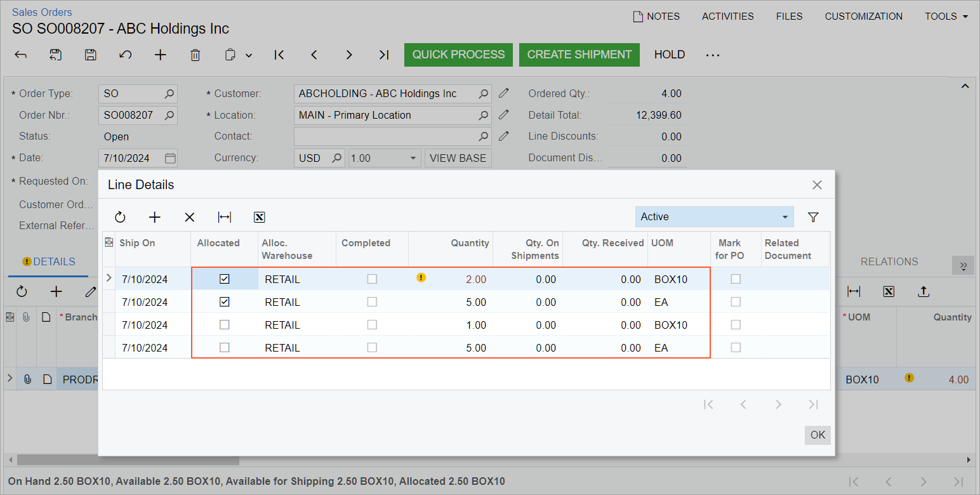Image resolution: width=980 pixels, height=495 pixels.
Task: Click the Order Nbr. lookup magnifier
Action: [169, 115]
